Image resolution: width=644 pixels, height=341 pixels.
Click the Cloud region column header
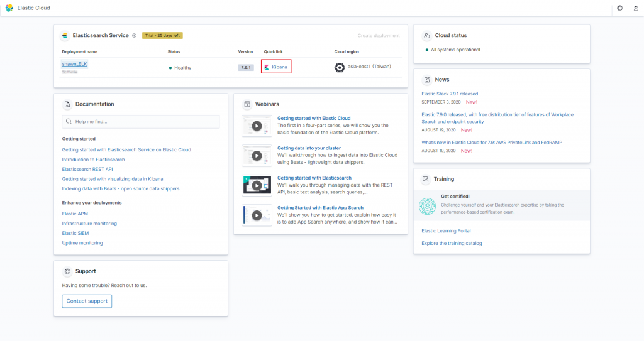[x=347, y=52]
